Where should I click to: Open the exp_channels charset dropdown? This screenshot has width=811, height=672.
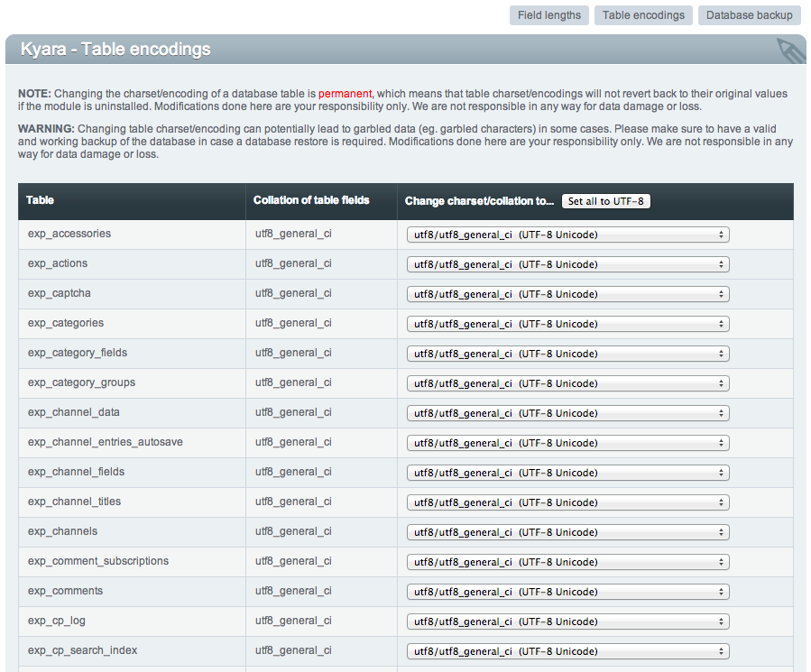tap(568, 532)
